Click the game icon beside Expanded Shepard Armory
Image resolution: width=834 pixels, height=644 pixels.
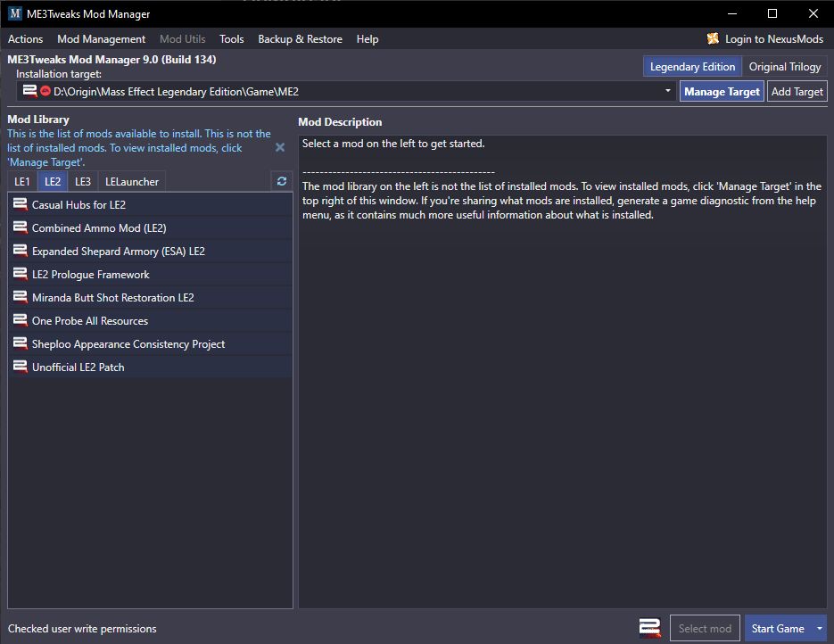point(21,251)
